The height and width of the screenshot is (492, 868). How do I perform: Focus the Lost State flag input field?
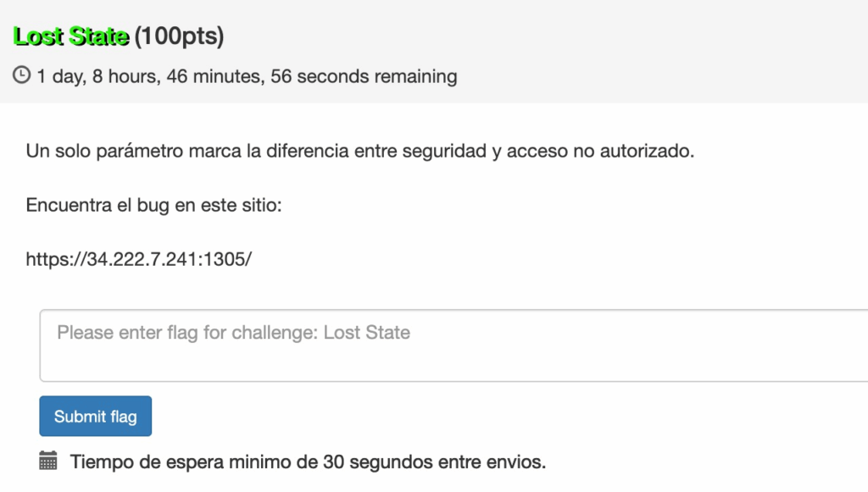click(453, 346)
